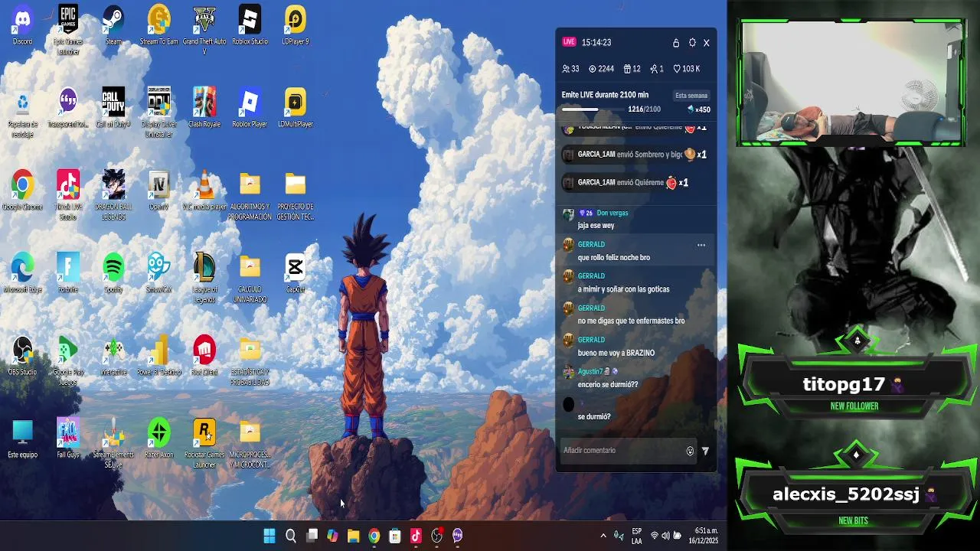
Task: Select the CALCULO UNIVARIADO folder
Action: [250, 278]
